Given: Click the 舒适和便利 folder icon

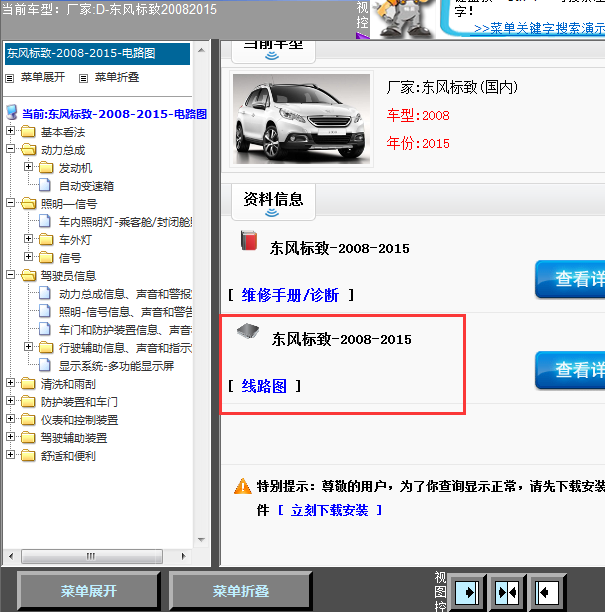Looking at the screenshot, I should click(28, 455).
